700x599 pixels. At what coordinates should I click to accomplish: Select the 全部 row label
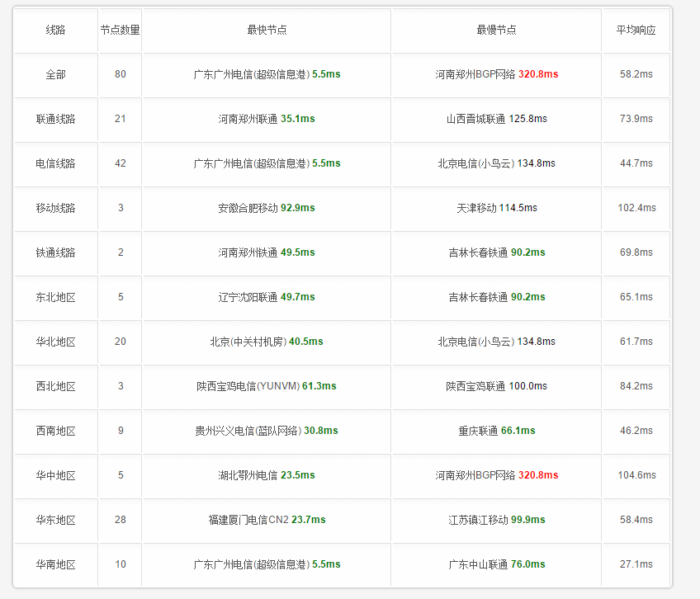pos(56,74)
